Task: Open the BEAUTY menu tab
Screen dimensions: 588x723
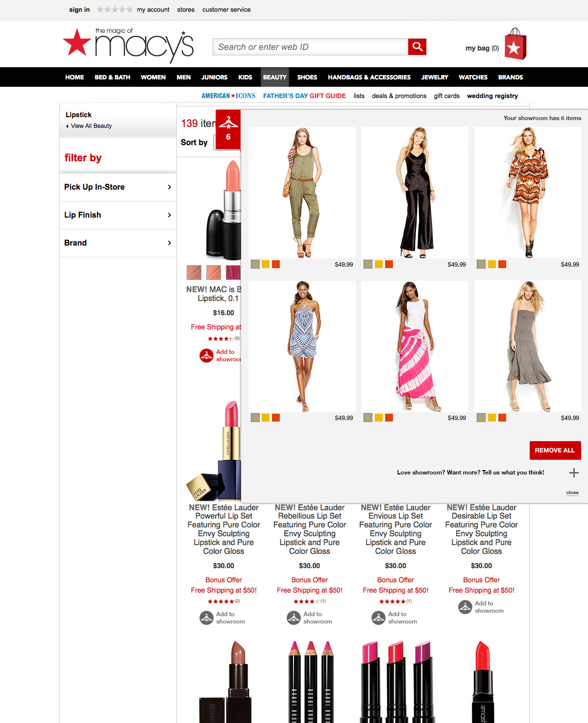Action: point(274,77)
